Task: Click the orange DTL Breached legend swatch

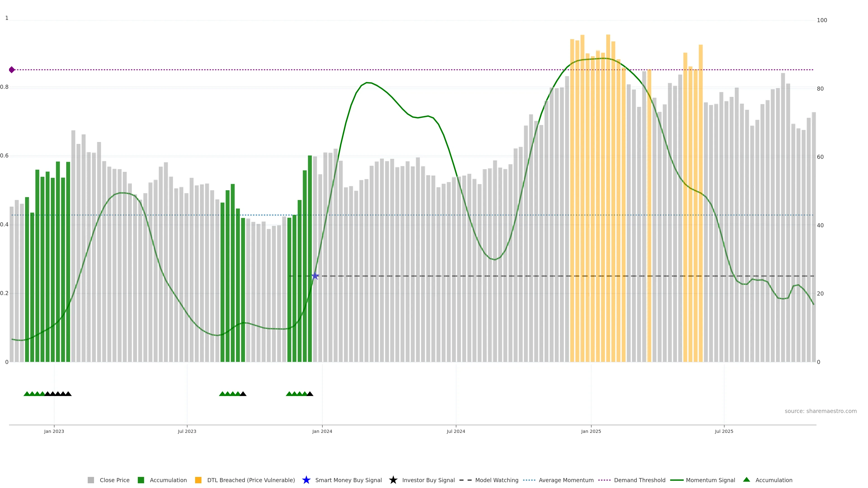Action: tap(198, 480)
